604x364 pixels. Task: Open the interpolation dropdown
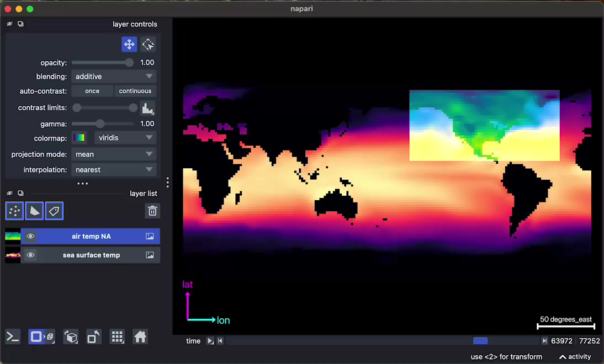pos(114,170)
